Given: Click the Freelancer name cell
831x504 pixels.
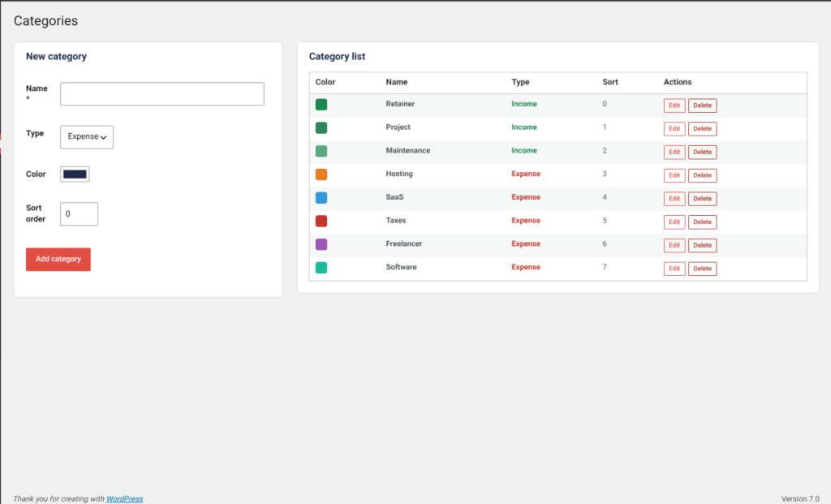Looking at the screenshot, I should (x=404, y=243).
